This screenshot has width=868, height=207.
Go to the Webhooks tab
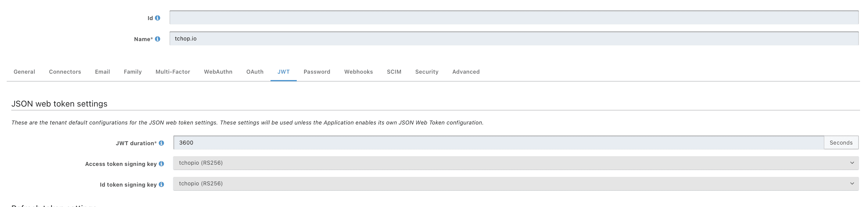359,72
